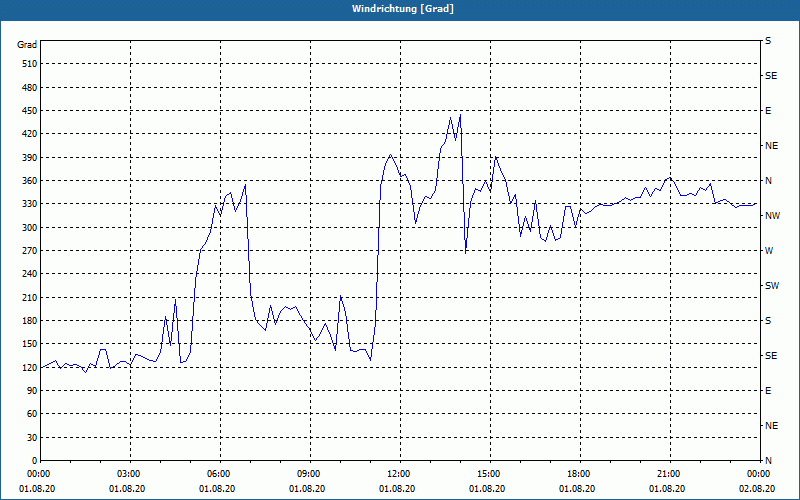Click the 360 y-axis value
Screen dimensions: 800x500
[x=30, y=181]
